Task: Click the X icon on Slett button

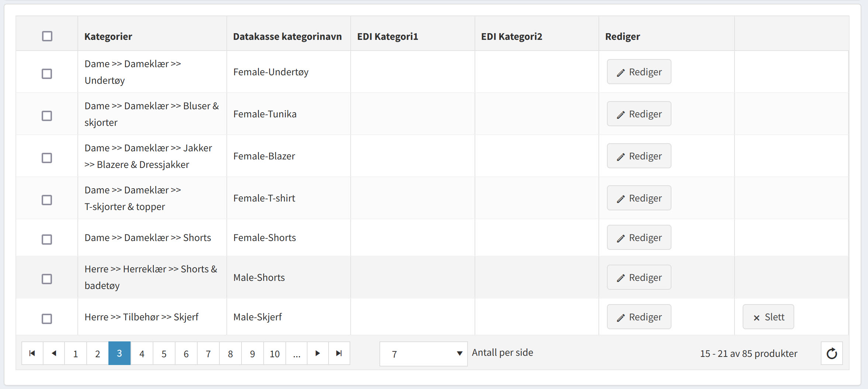Action: click(x=757, y=318)
